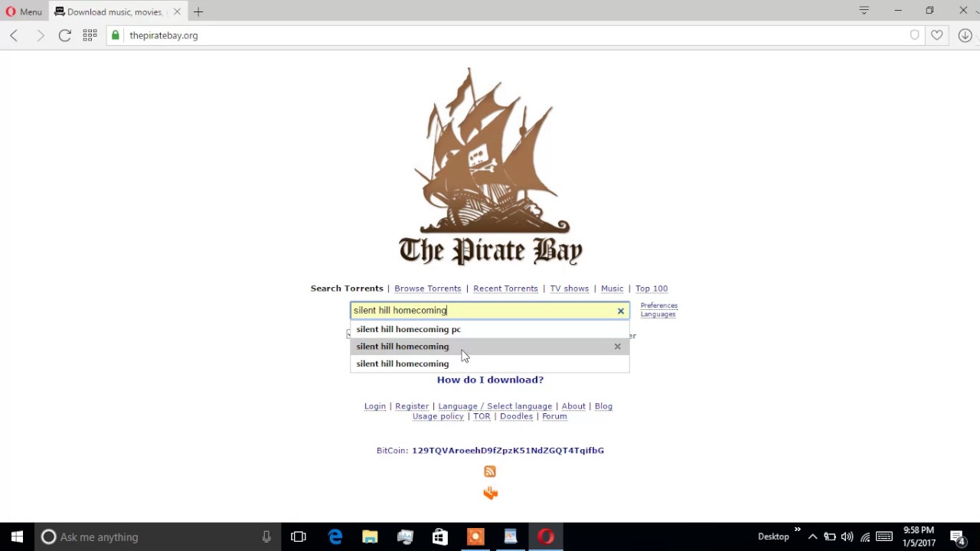Pick suggestion 'silent hill homecoming pc'
The height and width of the screenshot is (551, 980).
pos(490,329)
